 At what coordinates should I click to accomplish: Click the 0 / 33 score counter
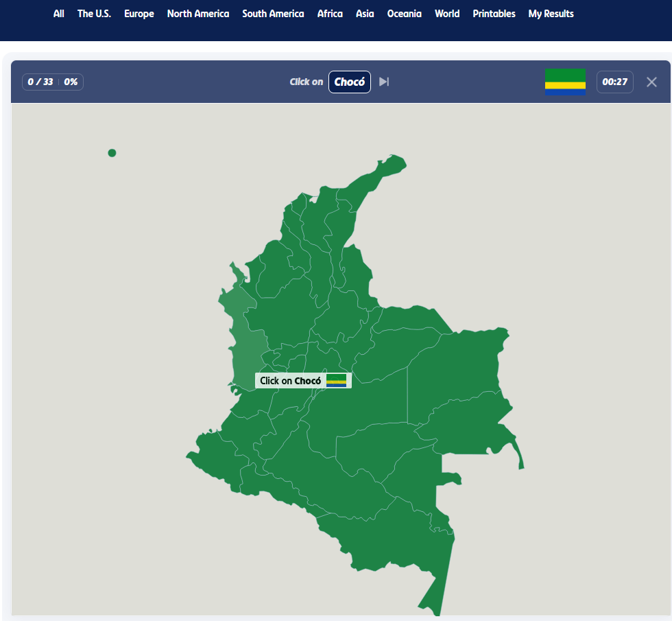click(40, 82)
